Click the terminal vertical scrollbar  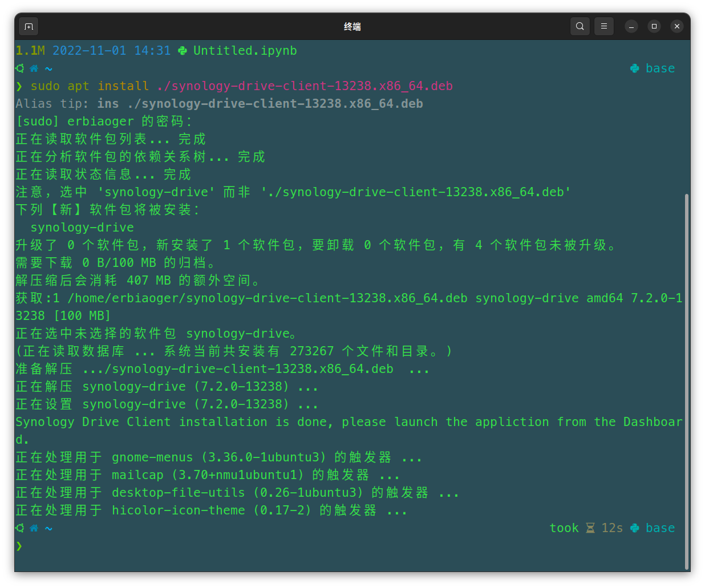click(x=687, y=382)
